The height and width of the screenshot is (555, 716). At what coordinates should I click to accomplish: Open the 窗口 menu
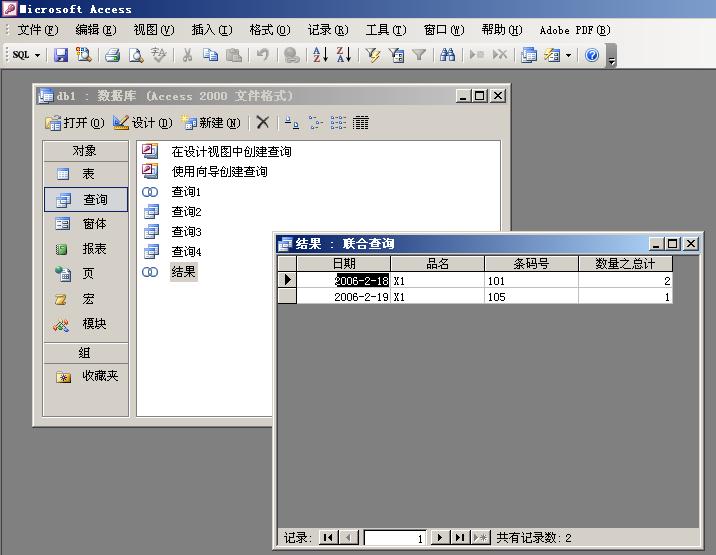pos(444,30)
